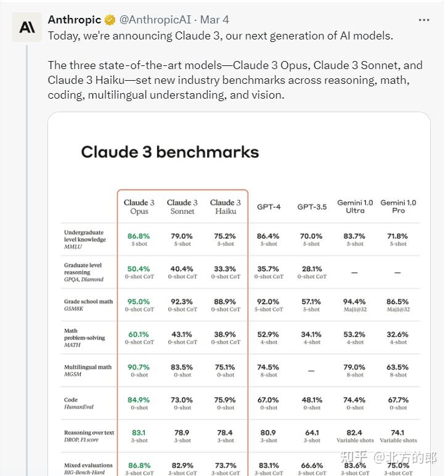448x476 pixels.
Task: Click the gold verified badge icon
Action: click(110, 20)
